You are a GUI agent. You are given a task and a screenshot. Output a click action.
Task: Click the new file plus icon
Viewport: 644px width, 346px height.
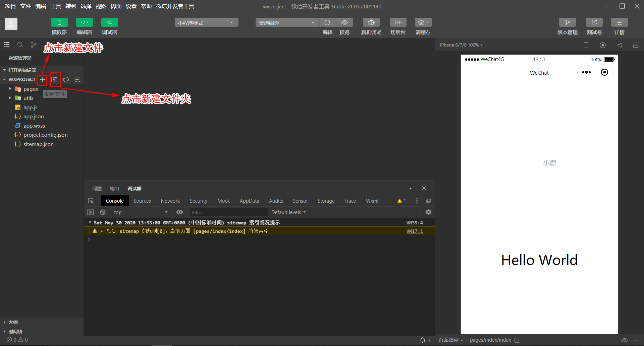[42, 80]
